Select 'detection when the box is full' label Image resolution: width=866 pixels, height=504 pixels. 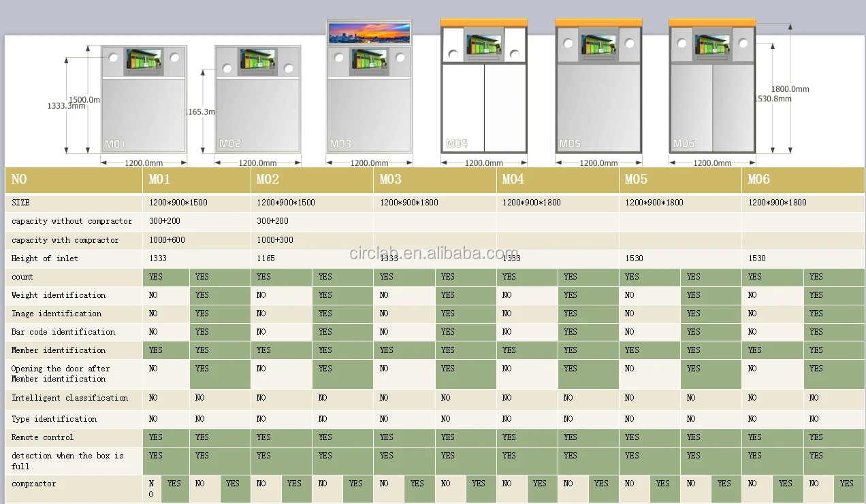click(x=67, y=460)
